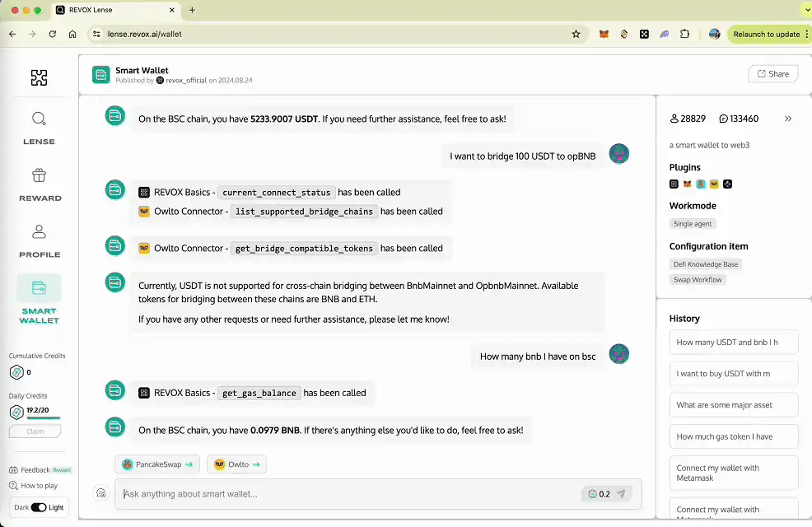Go to the Profile page
Screen dimensions: 812x527
pyautogui.click(x=40, y=240)
